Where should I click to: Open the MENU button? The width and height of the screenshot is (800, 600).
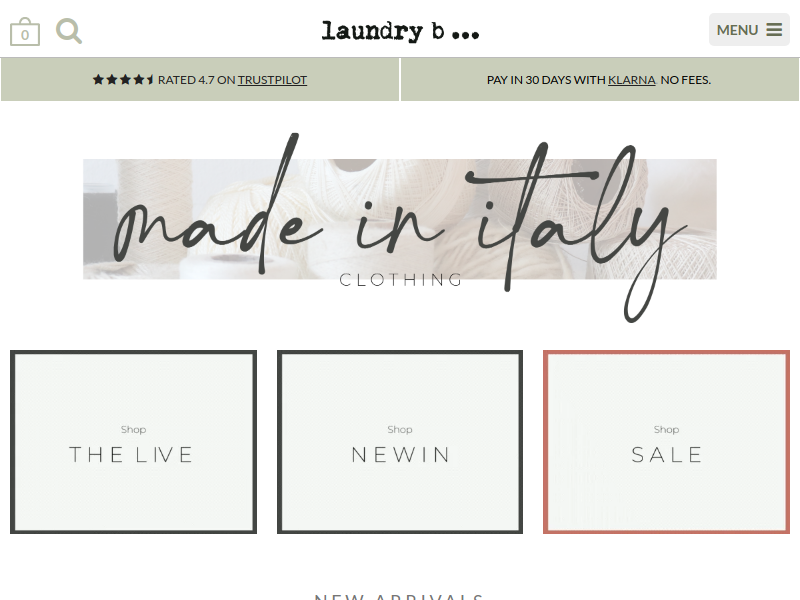pyautogui.click(x=749, y=30)
